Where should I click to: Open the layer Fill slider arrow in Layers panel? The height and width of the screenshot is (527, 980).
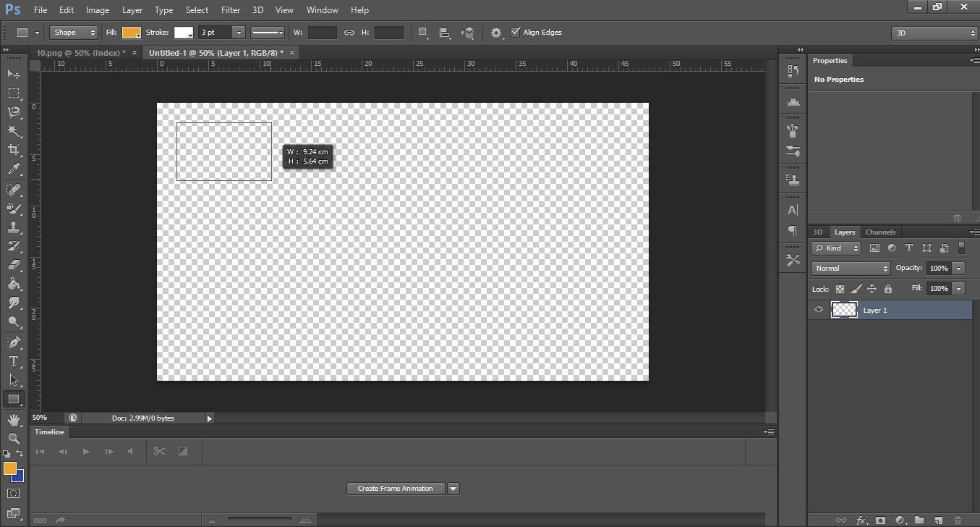pyautogui.click(x=959, y=288)
